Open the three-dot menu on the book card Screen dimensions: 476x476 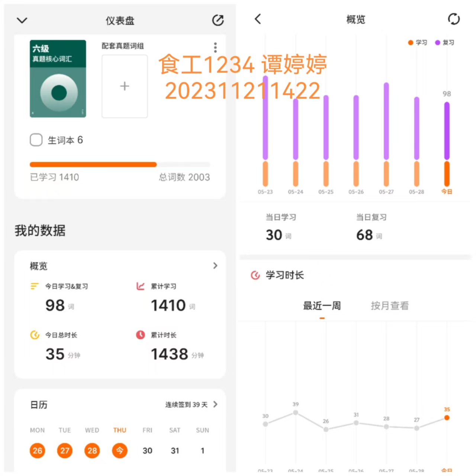(215, 47)
